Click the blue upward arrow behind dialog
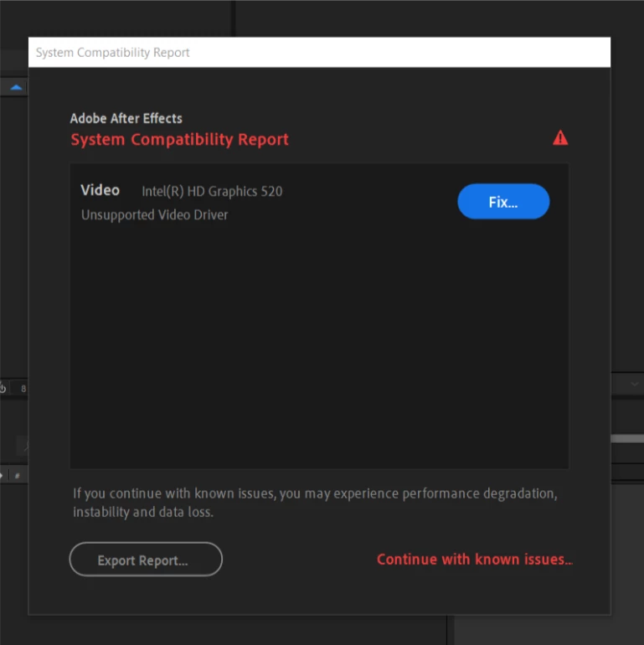This screenshot has height=645, width=644. tap(16, 87)
